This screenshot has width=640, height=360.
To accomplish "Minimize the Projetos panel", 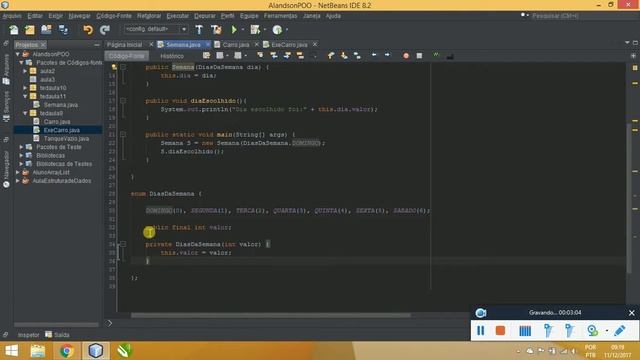I will tap(97, 44).
